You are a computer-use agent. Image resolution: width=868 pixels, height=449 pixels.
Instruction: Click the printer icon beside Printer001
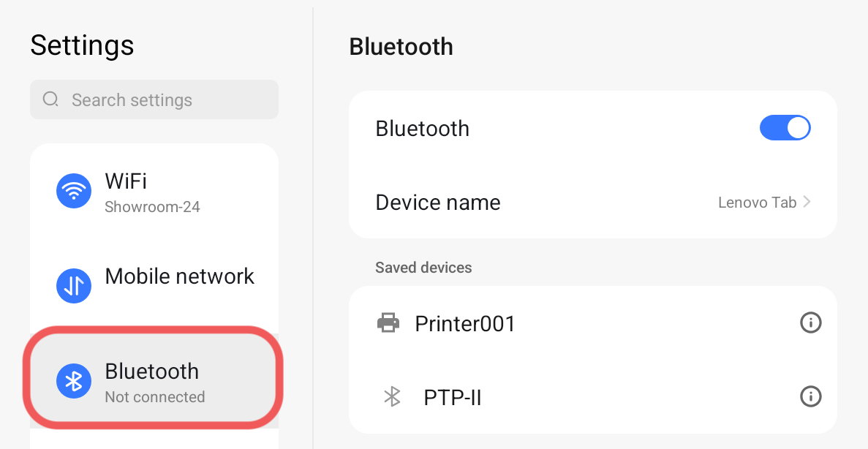click(x=388, y=322)
